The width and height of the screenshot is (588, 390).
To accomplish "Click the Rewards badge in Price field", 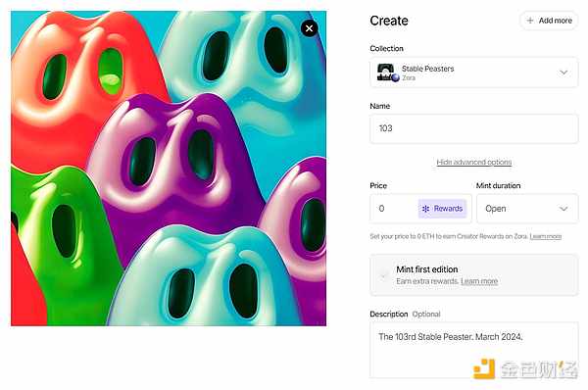I will (x=443, y=209).
